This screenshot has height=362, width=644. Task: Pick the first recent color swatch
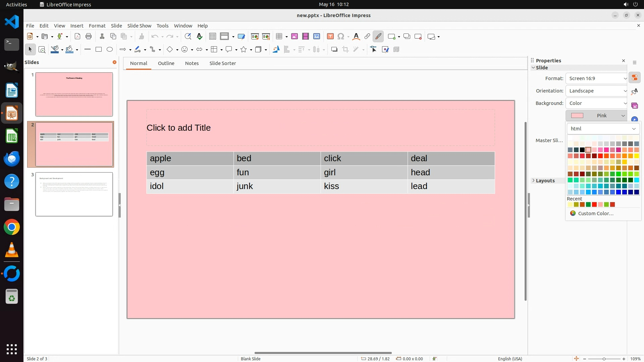click(570, 205)
